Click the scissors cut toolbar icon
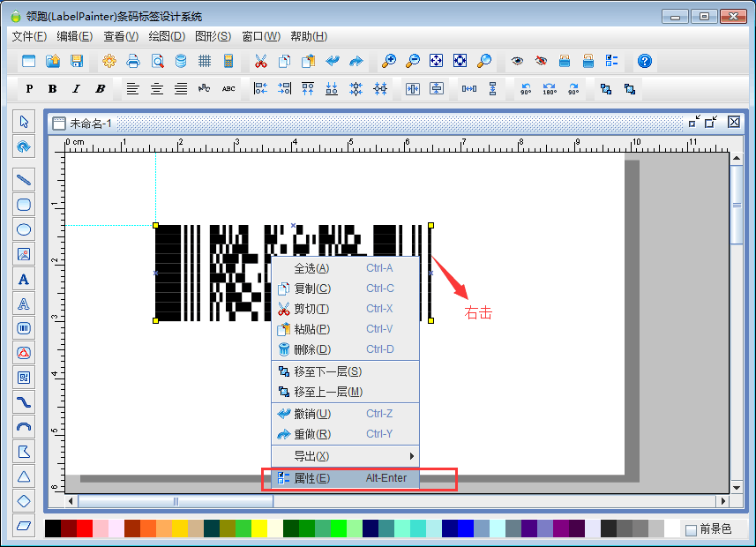756x547 pixels. point(261,61)
